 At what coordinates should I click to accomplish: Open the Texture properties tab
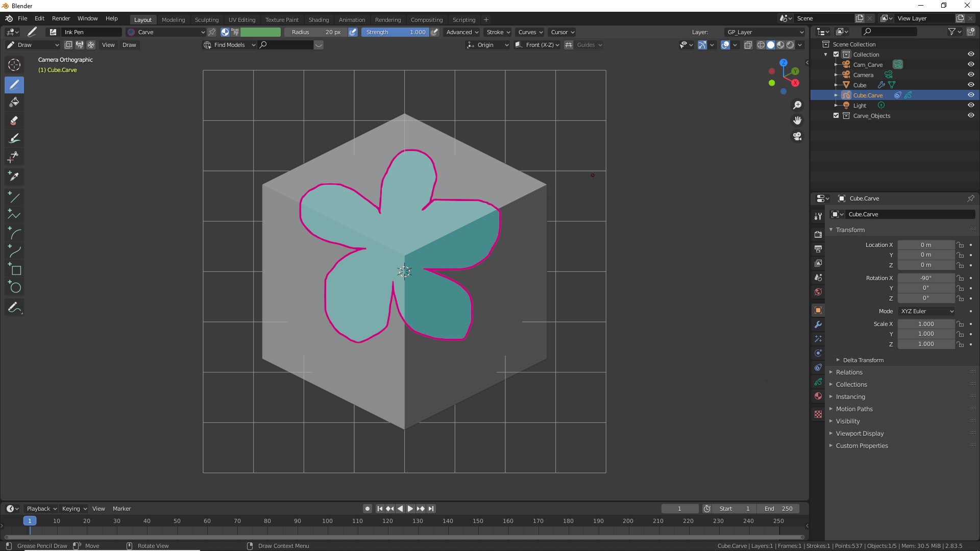point(818,414)
